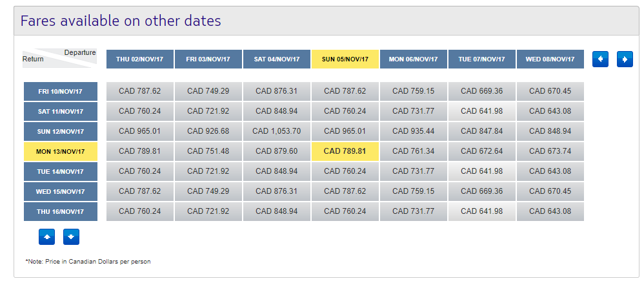Pick CAD 669.36 fare in WED 15/NOV row

tap(482, 192)
